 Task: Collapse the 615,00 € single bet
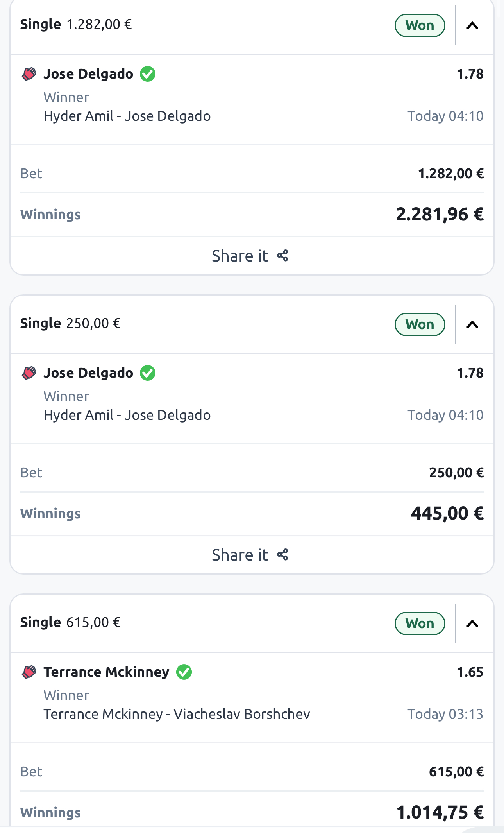point(472,624)
